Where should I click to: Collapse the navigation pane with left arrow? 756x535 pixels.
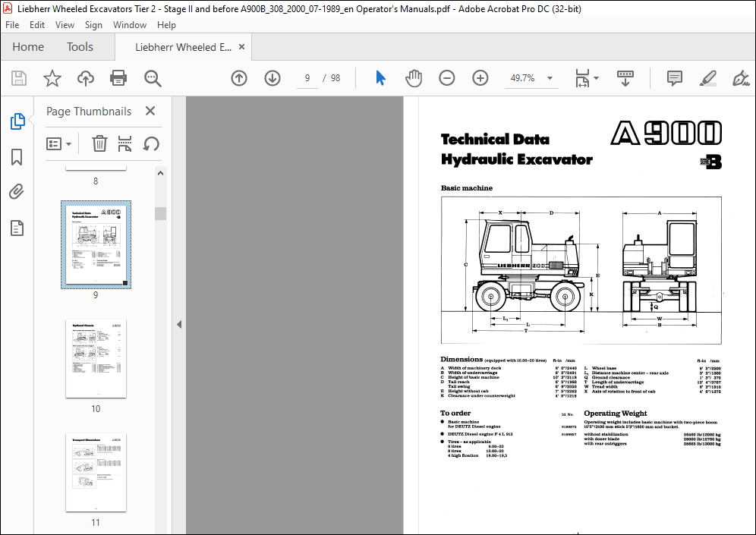tap(179, 324)
